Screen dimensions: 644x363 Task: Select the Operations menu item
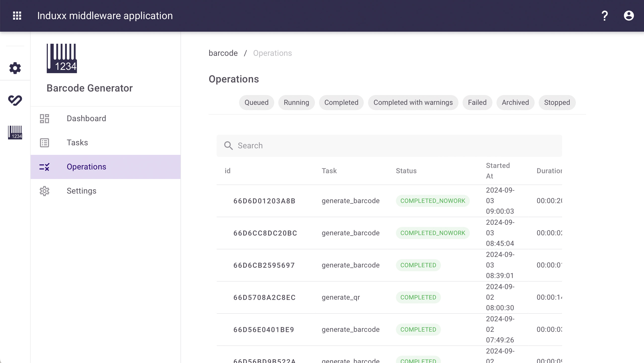click(x=106, y=167)
